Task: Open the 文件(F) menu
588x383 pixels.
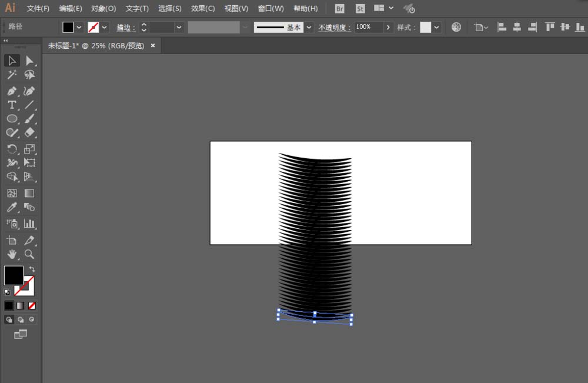Action: coord(38,9)
